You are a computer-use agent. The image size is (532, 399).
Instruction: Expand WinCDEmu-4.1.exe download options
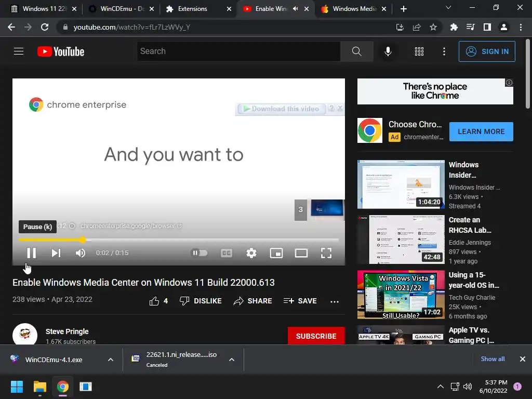(x=111, y=360)
